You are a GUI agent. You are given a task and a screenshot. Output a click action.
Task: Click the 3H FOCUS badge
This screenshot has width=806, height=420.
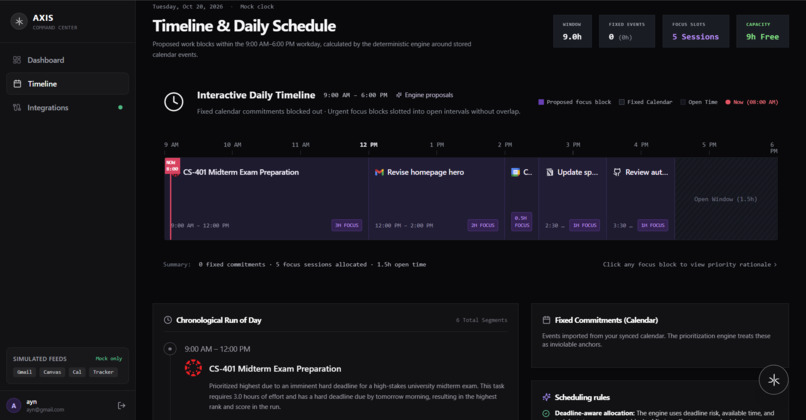[347, 225]
